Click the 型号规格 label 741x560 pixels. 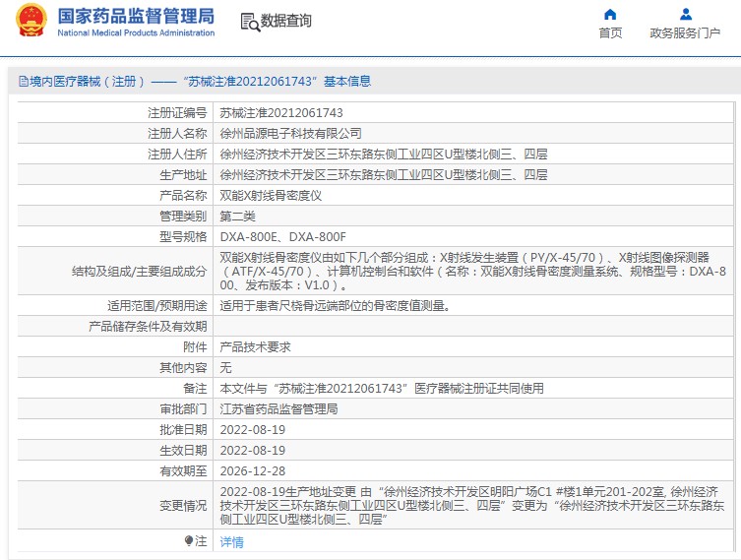pyautogui.click(x=183, y=237)
